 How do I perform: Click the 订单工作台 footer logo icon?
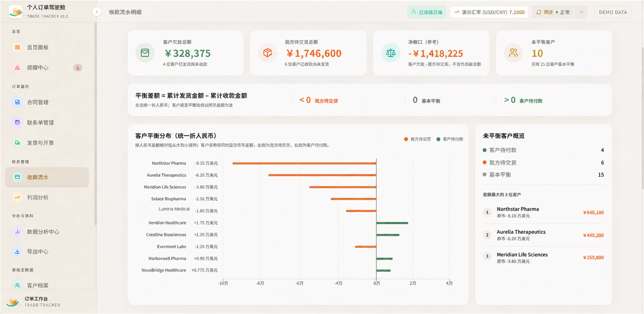coord(13,302)
